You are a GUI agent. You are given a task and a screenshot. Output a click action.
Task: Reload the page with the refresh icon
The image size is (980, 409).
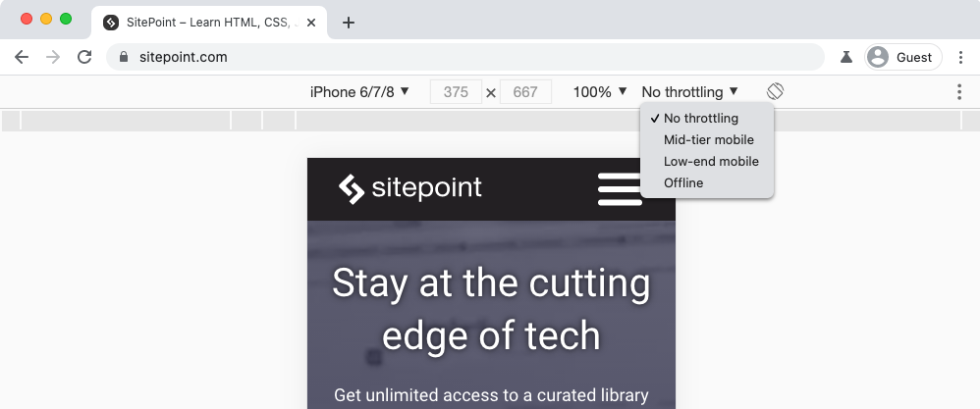[84, 58]
